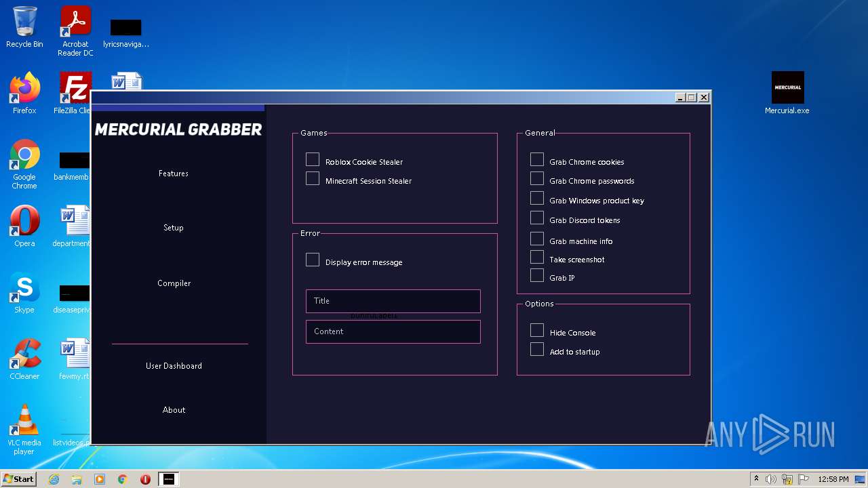868x488 pixels.
Task: Toggle the Grab Chrome cookies checkbox
Action: coord(537,160)
